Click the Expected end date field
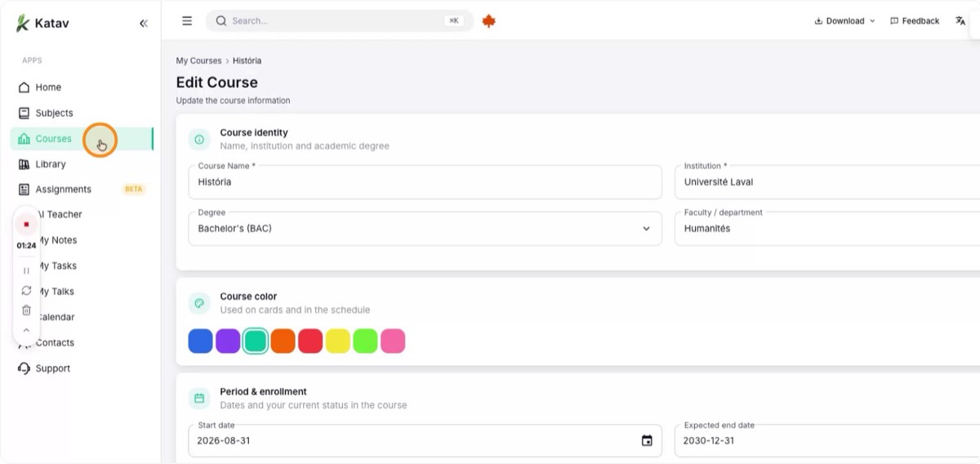The image size is (980, 464). click(827, 440)
